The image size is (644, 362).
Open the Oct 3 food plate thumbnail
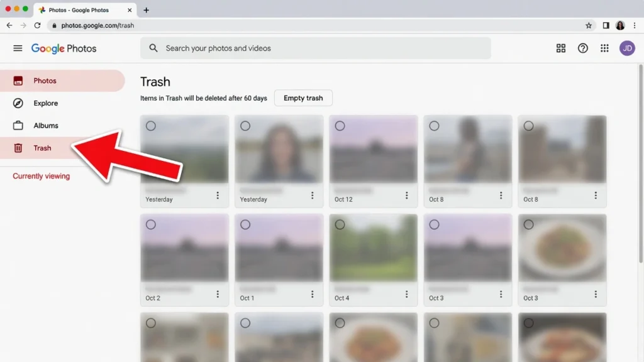[562, 248]
